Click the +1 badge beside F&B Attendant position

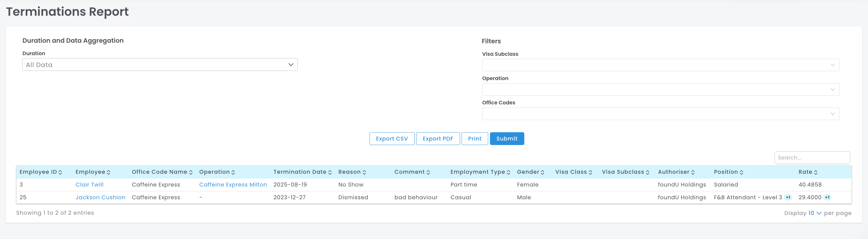788,197
